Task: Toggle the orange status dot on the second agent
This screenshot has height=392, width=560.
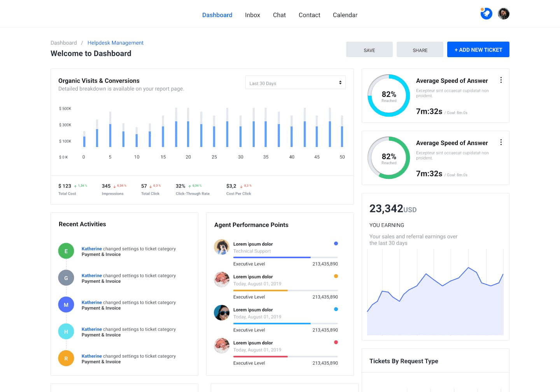Action: click(336, 276)
